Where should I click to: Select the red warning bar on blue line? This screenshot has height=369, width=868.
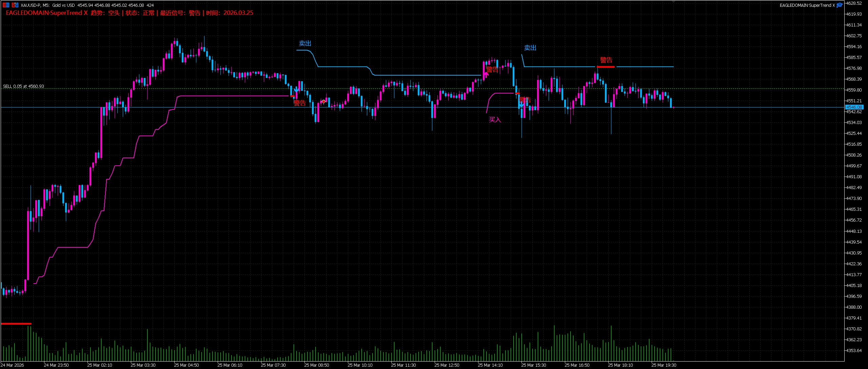606,67
